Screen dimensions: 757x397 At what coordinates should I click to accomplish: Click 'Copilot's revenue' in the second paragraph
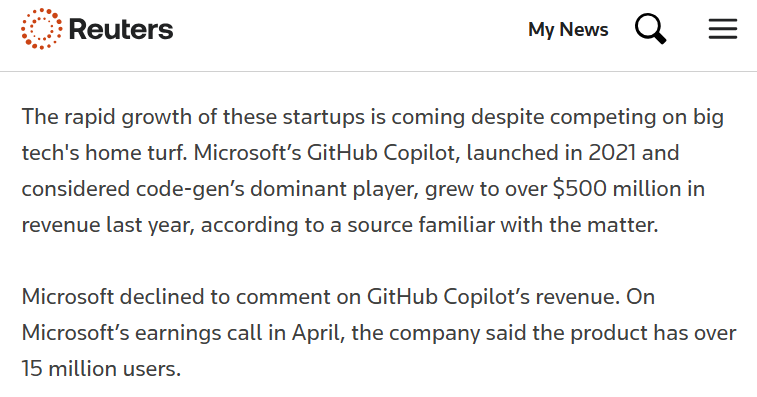pos(532,297)
